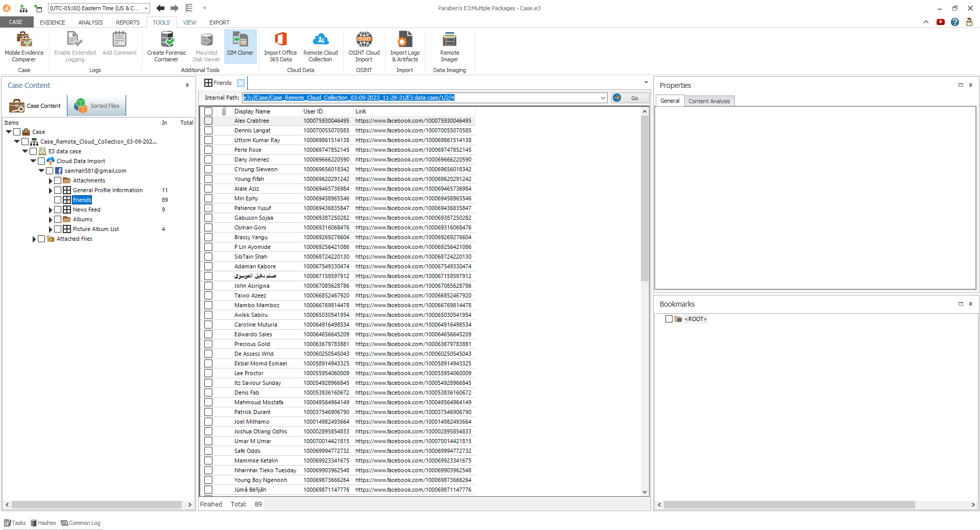The image size is (980, 530).
Task: Switch to the REPORTS ribbon tab
Action: (x=128, y=22)
